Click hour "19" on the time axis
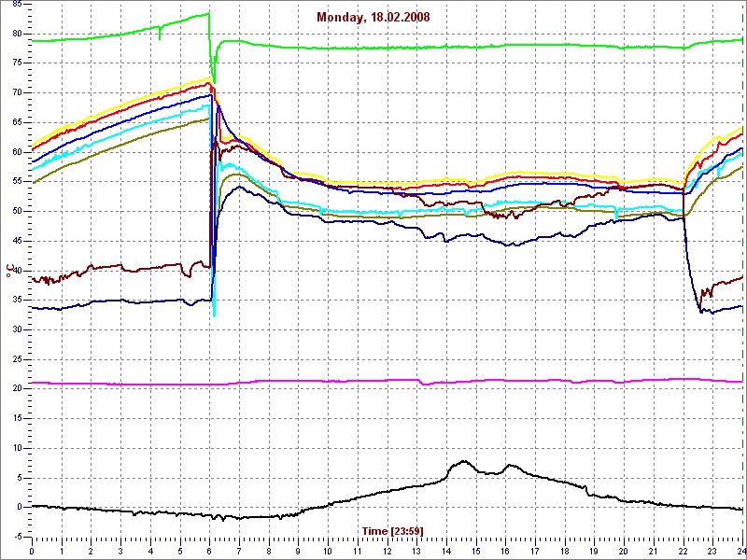This screenshot has height=560, width=747. [595, 550]
